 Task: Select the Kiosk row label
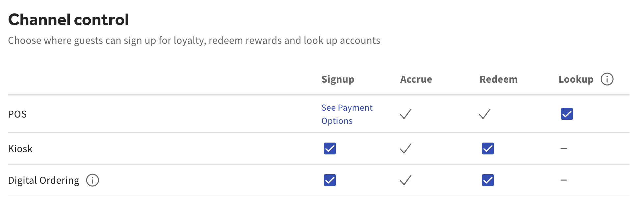pos(20,149)
